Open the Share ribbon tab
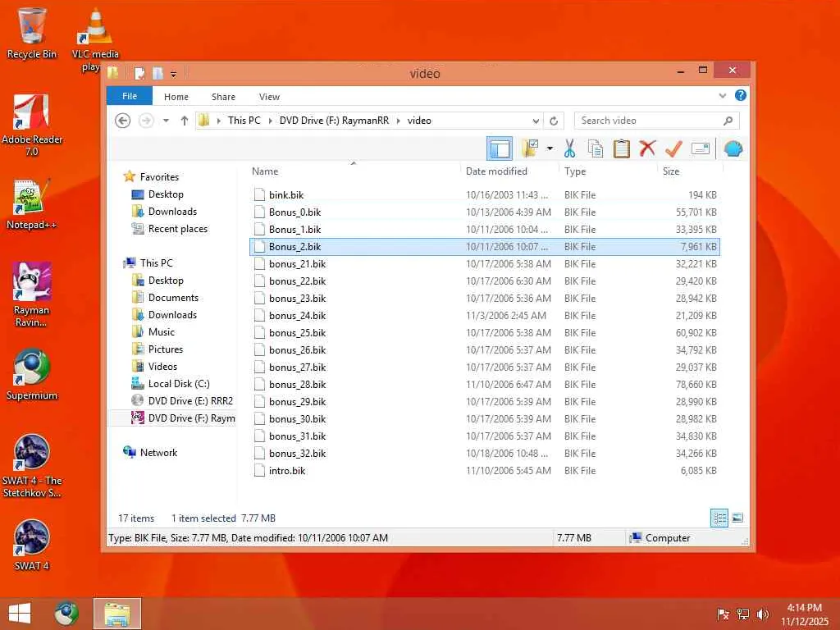The image size is (840, 630). pyautogui.click(x=223, y=97)
